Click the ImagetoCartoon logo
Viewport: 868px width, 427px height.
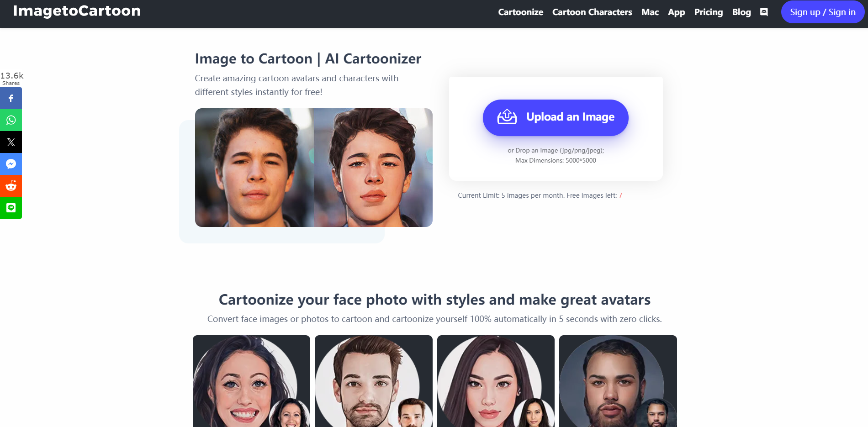(77, 11)
